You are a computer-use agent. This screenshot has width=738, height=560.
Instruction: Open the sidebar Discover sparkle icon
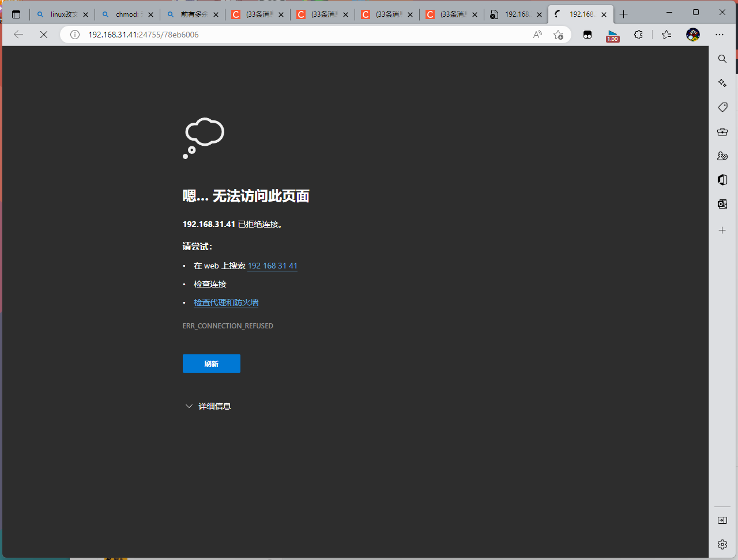click(722, 83)
